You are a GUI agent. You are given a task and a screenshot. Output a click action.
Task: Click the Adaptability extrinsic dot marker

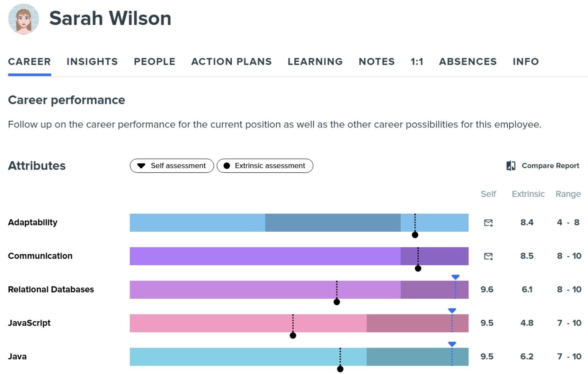point(415,235)
